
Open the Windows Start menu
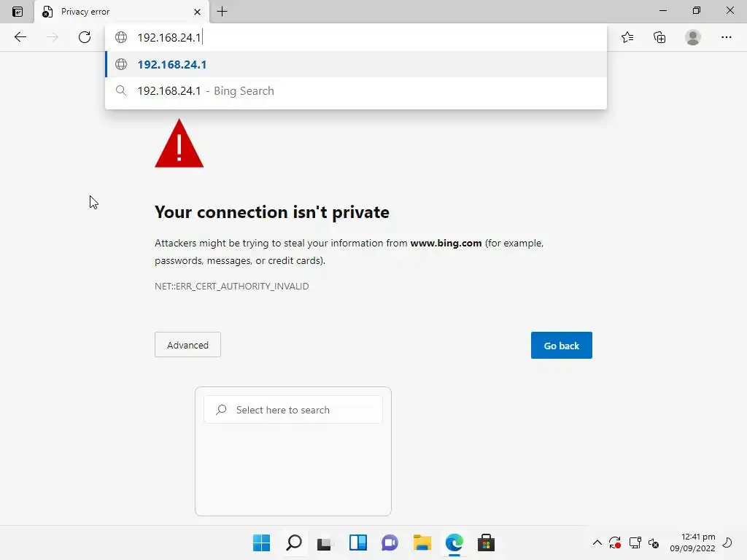[x=261, y=542]
